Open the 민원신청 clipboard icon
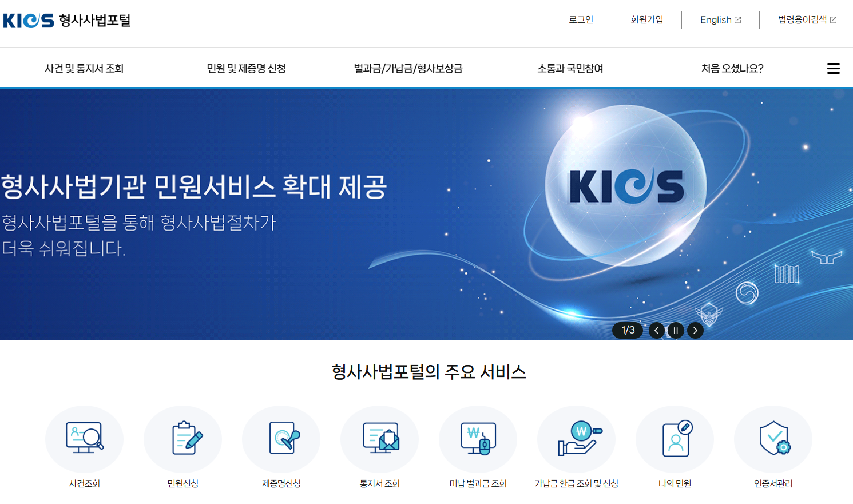 (x=182, y=439)
